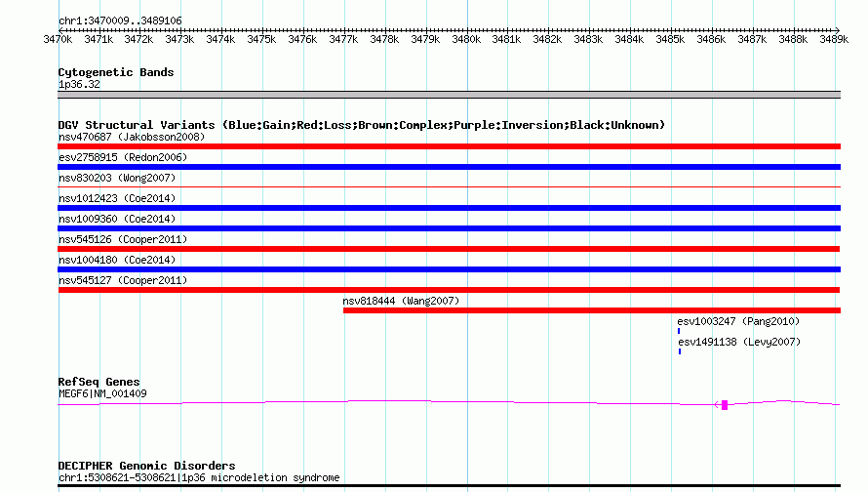Open the nsv818444 (Wang2007) label
Screen dimensions: 868x492
[401, 301]
